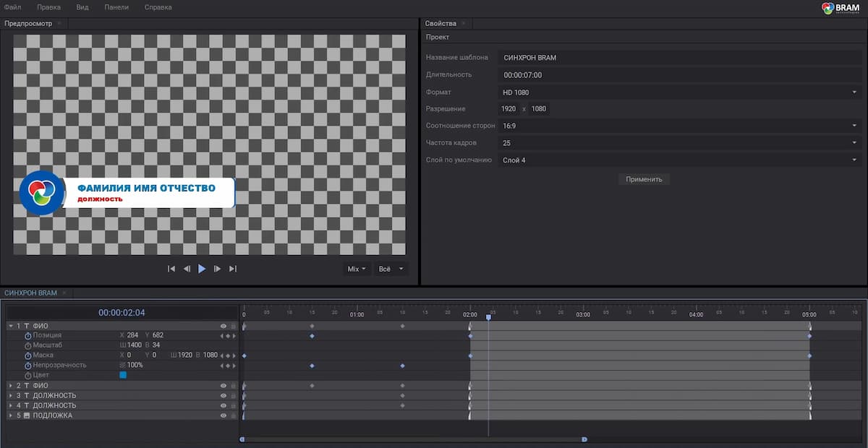Toggle stopwatch for Позиция property
The height and width of the screenshot is (448, 868).
coord(28,336)
